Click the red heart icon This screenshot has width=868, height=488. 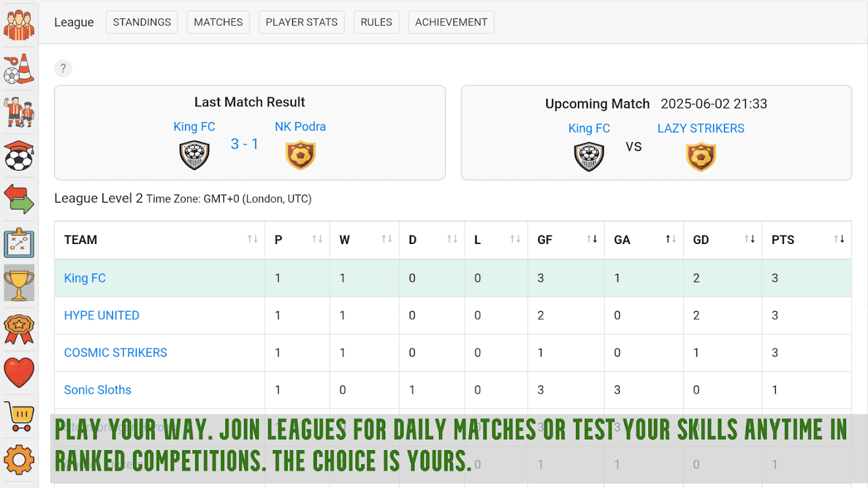19,373
